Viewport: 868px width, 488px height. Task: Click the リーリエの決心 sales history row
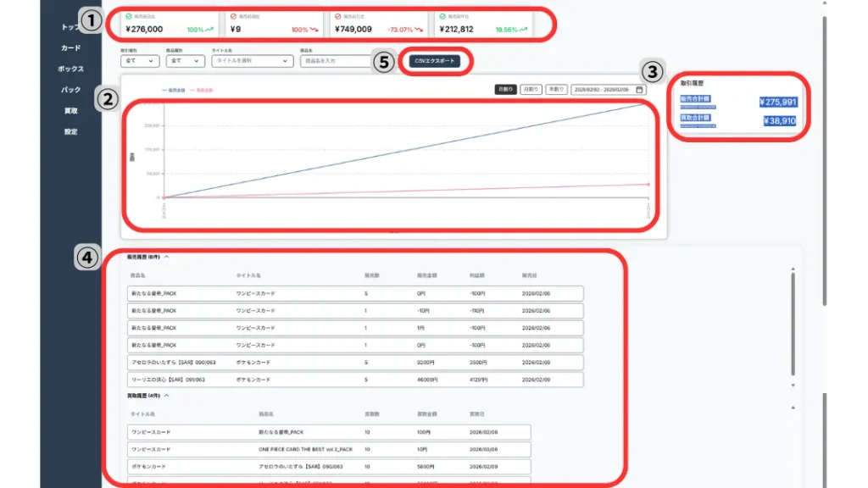[x=355, y=379]
